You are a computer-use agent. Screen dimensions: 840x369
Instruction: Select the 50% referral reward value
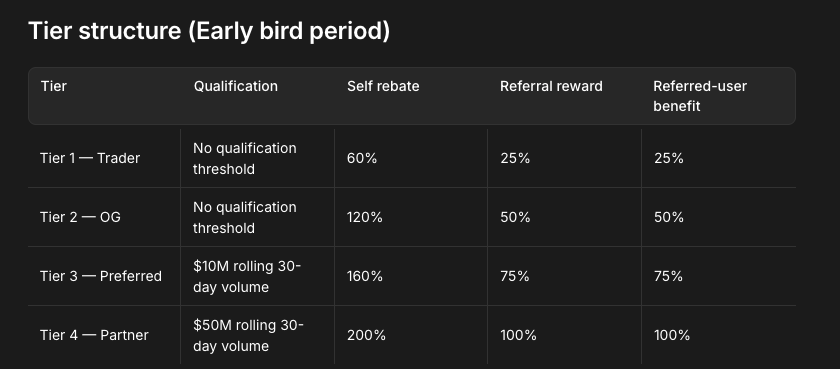515,217
